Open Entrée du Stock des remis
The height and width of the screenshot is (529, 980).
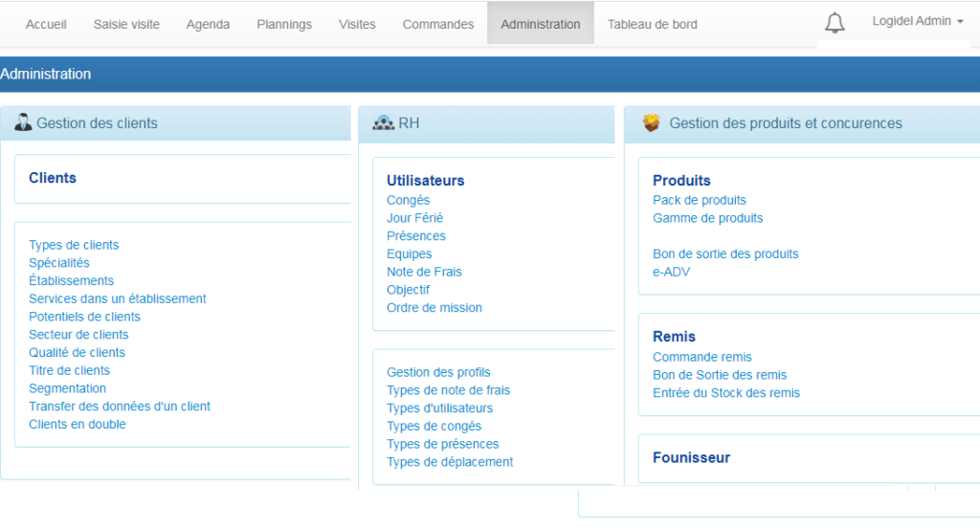725,392
